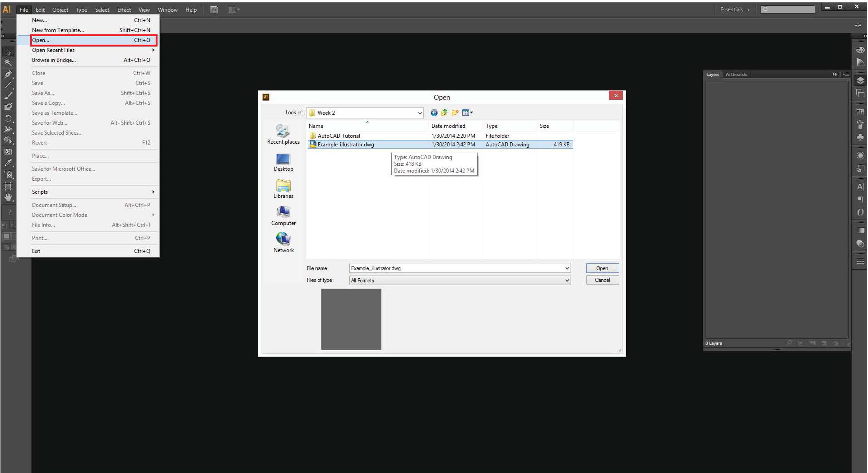Toggle the Layers panel dock icon
The width and height of the screenshot is (868, 473).
pos(860,80)
